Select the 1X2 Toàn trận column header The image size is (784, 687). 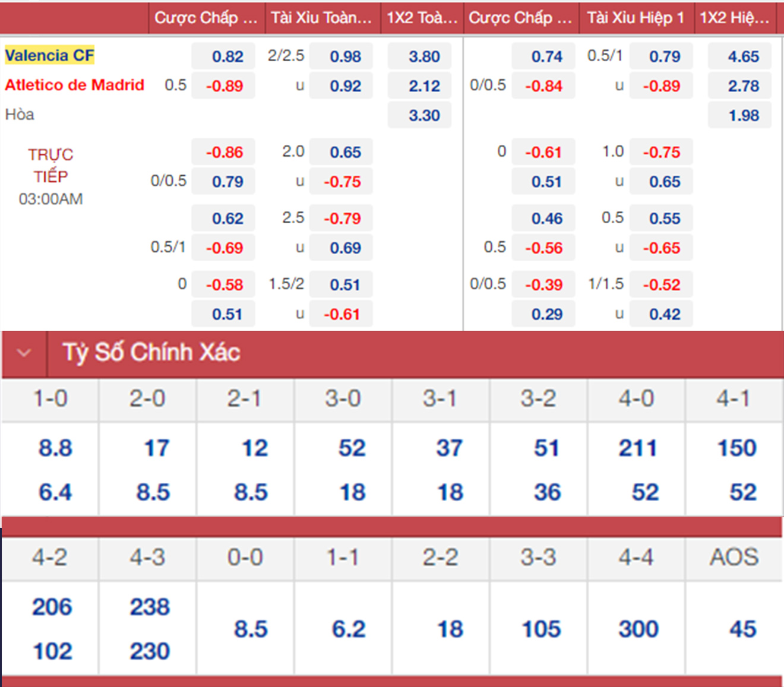point(422,18)
